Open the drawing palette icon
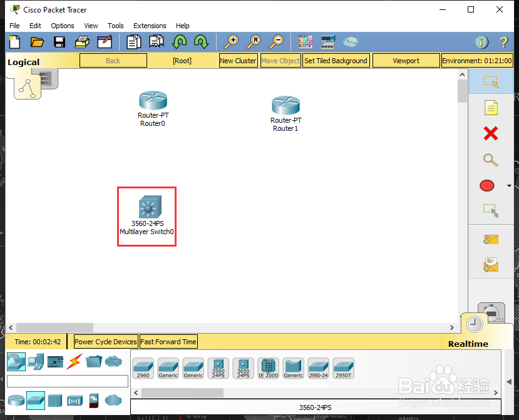Image resolution: width=519 pixels, height=420 pixels. [305, 42]
